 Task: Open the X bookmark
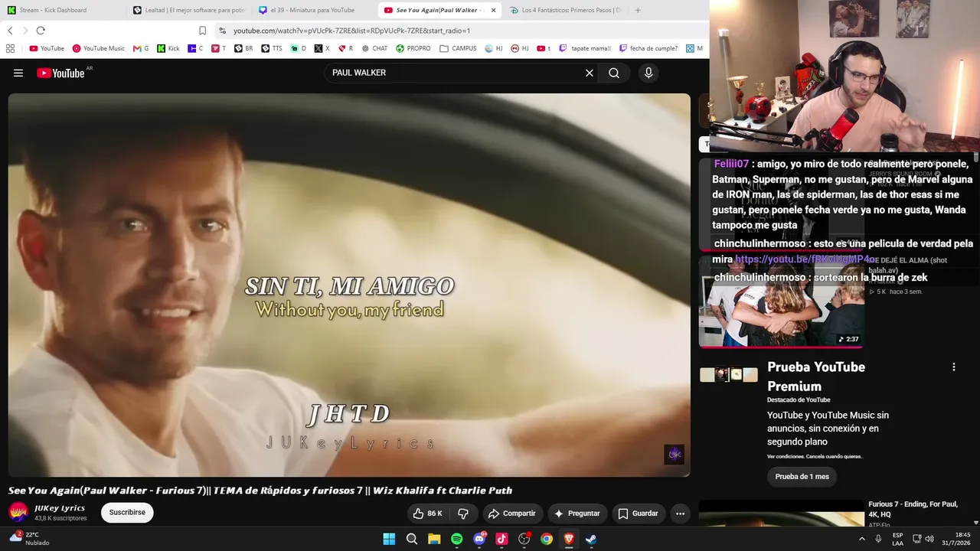click(x=322, y=48)
